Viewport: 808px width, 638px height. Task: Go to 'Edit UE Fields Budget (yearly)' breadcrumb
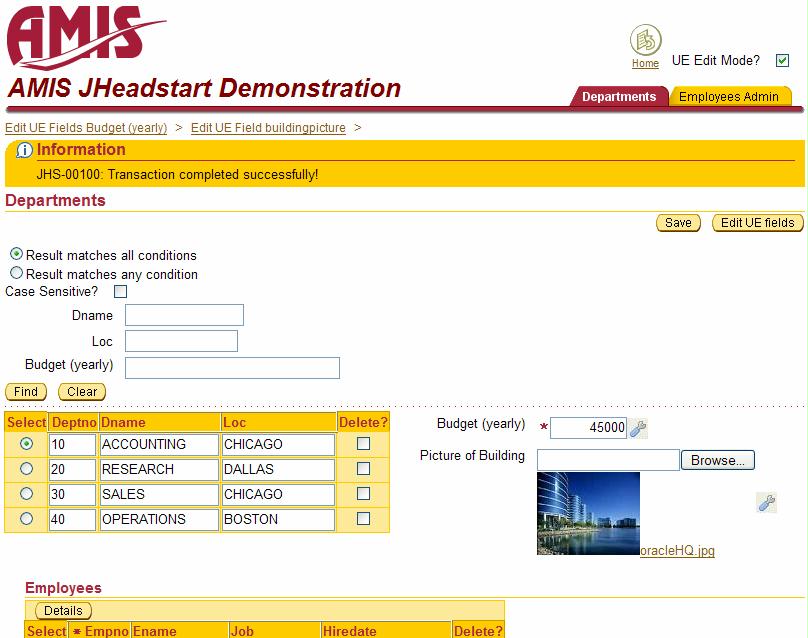click(86, 128)
